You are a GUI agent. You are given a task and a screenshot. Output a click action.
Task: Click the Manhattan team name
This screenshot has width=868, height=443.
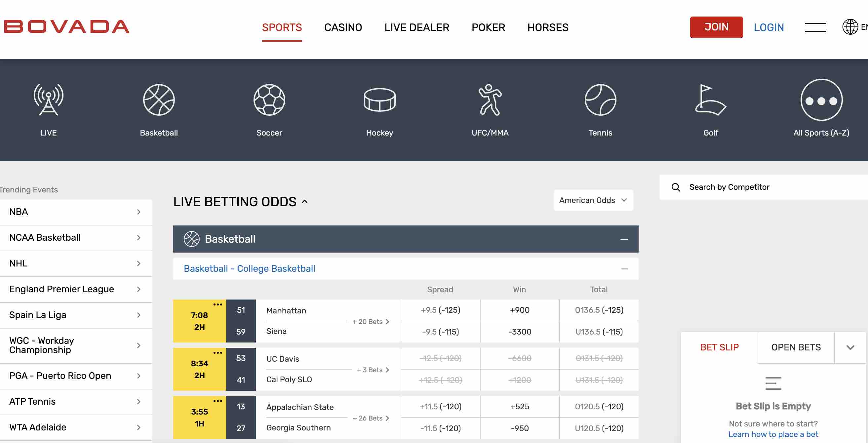pos(286,311)
